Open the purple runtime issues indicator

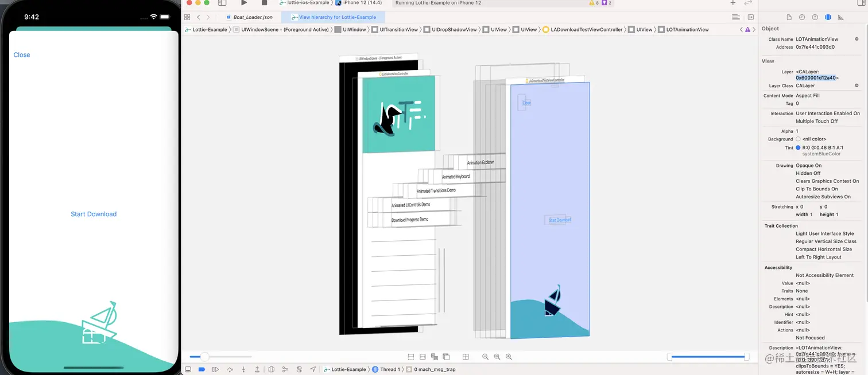tap(606, 3)
